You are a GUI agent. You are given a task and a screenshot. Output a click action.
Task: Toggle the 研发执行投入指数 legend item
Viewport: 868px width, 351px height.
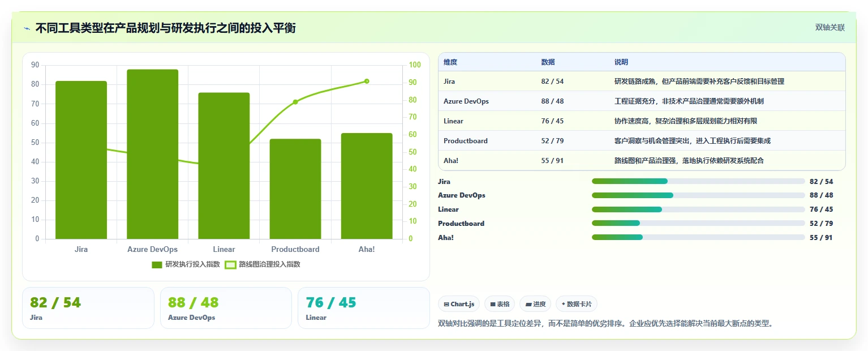tap(186, 264)
